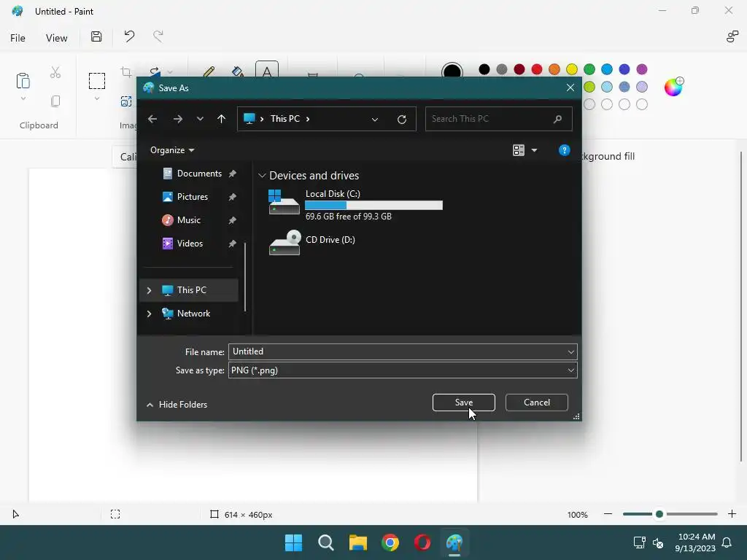747x560 pixels.
Task: Pick the black color swatch in Paint
Action: (x=484, y=69)
